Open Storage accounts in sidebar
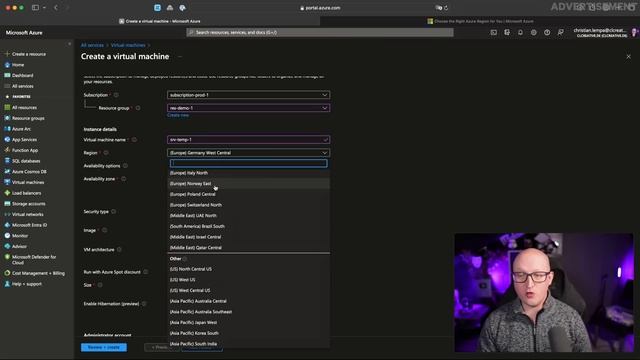The width and height of the screenshot is (640, 360). pos(25,203)
